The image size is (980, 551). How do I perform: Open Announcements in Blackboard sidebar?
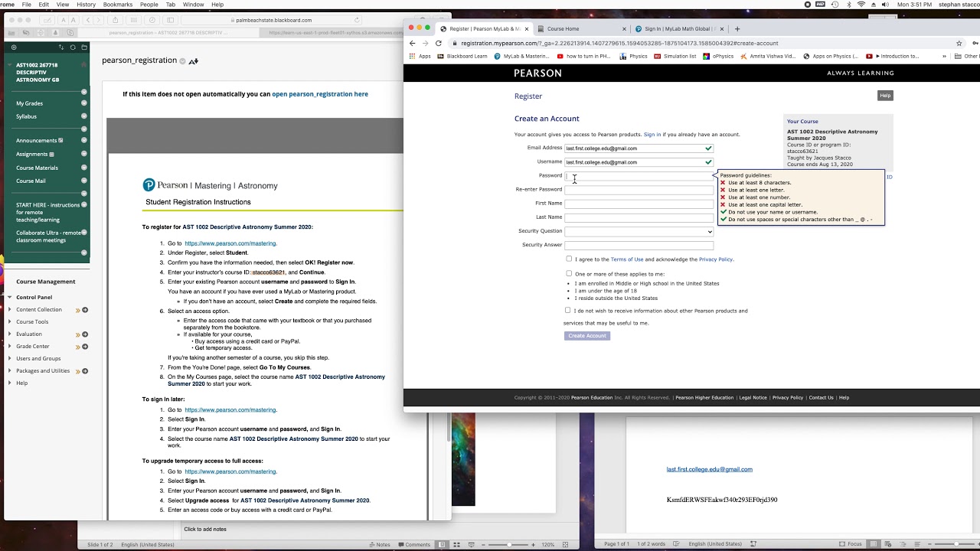click(37, 141)
